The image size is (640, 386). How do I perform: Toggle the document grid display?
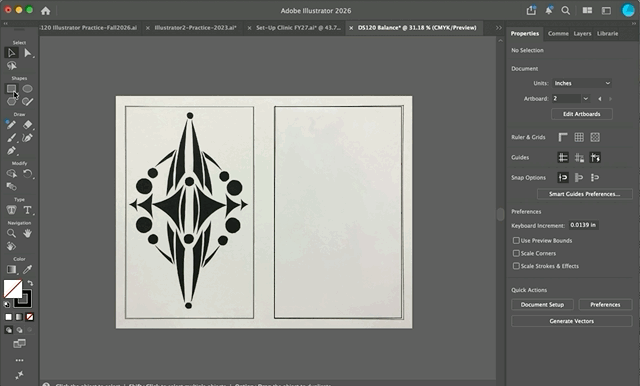point(579,137)
